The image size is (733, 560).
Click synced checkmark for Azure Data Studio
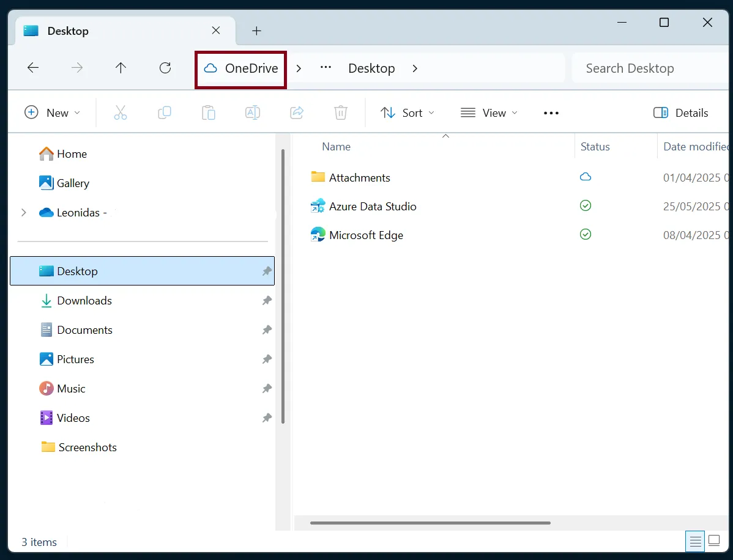586,205
